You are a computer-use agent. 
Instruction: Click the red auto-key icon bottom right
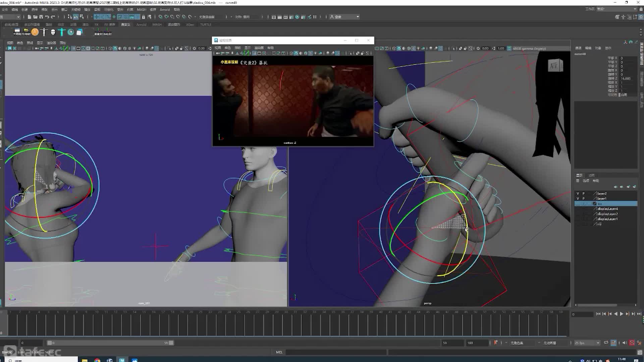[x=632, y=343]
